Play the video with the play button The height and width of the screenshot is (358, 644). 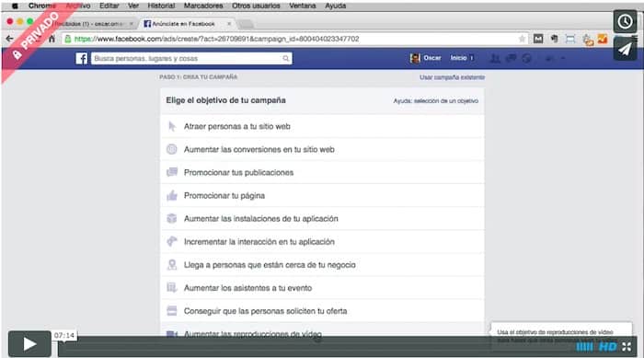coord(29,343)
